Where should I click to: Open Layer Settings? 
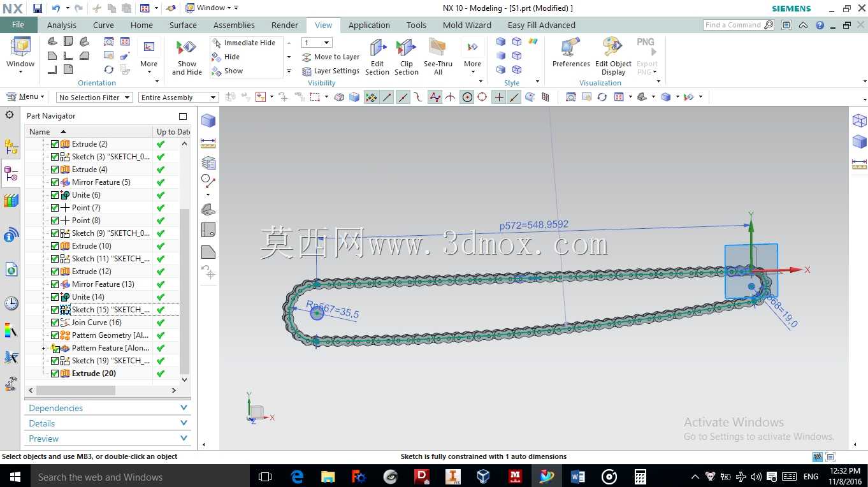pyautogui.click(x=331, y=71)
